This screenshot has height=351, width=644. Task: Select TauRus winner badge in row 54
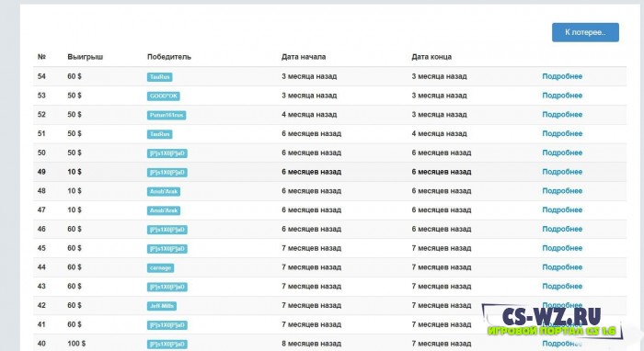tap(160, 76)
